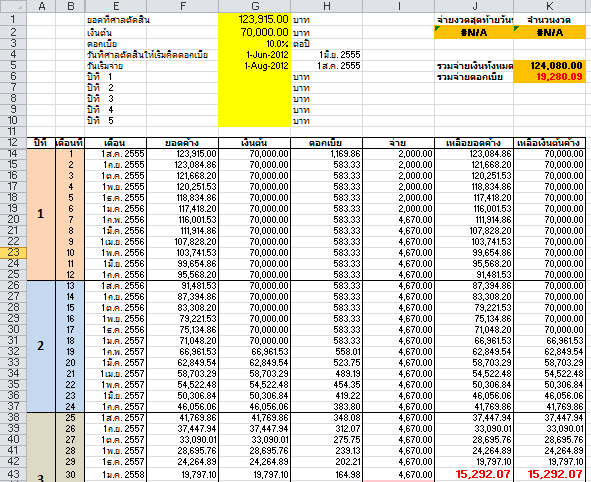
Task: Click the merged orange year 1 cell
Action: [41, 214]
